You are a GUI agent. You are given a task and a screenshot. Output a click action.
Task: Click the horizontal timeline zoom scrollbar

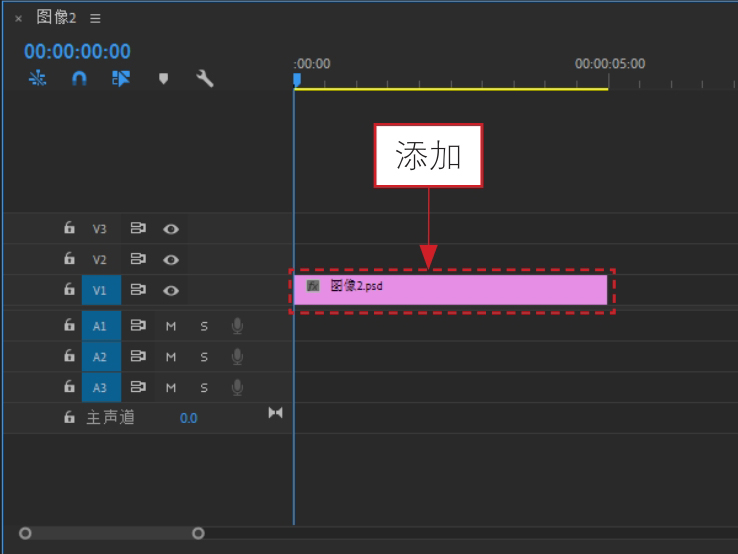click(x=112, y=533)
